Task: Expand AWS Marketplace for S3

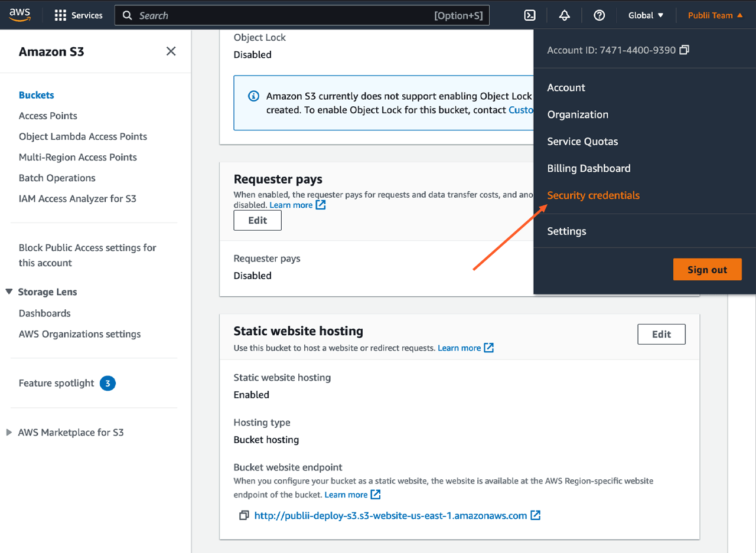Action: pos(8,432)
